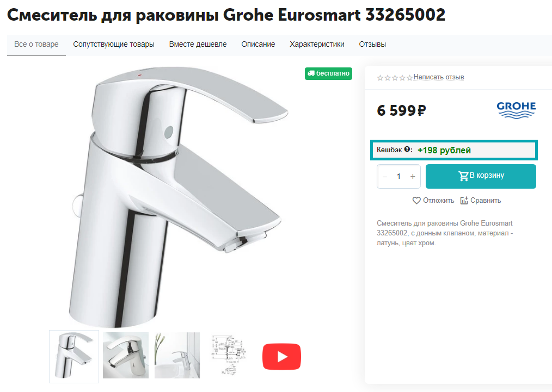View the technical drawing thumbnail
This screenshot has height=392, width=552.
pyautogui.click(x=229, y=356)
